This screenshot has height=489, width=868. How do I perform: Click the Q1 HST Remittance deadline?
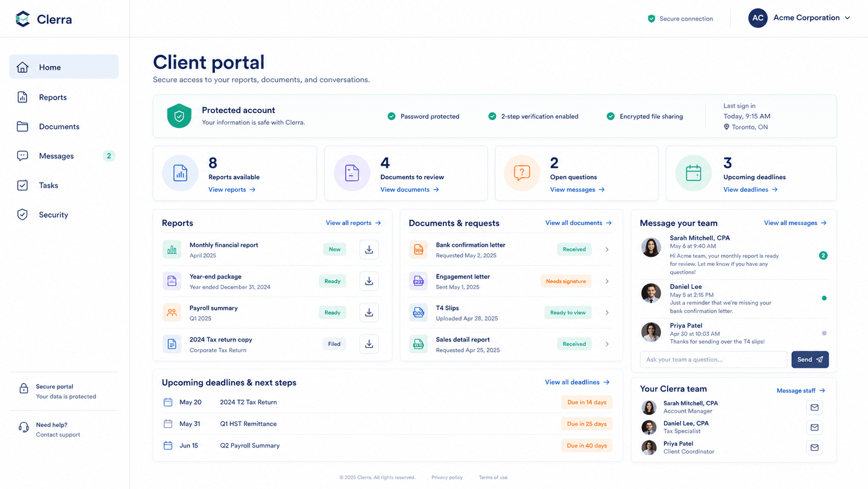tap(248, 424)
